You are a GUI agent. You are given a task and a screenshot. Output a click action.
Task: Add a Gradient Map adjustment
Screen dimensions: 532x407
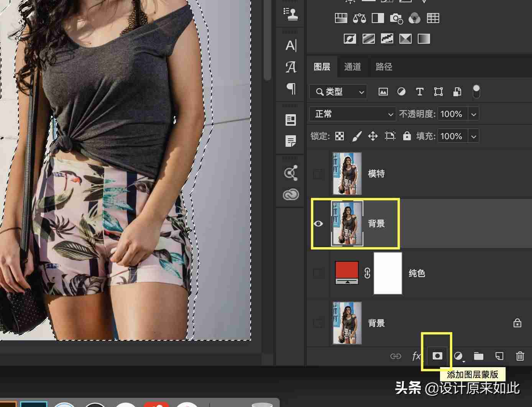coord(424,39)
